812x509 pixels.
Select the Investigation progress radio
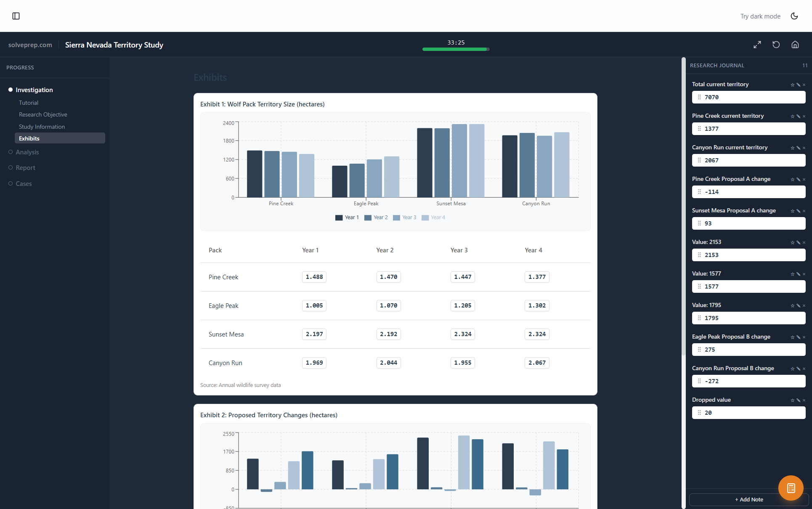(x=11, y=89)
